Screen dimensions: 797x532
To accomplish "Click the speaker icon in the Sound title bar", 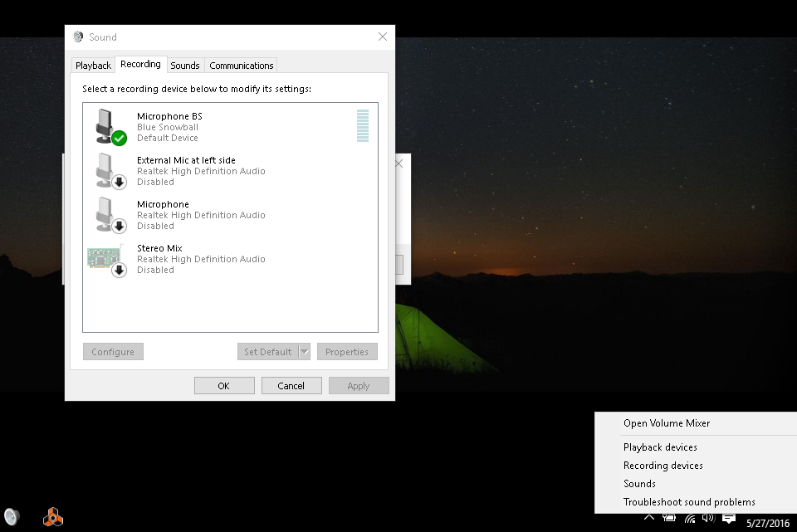I will 78,37.
